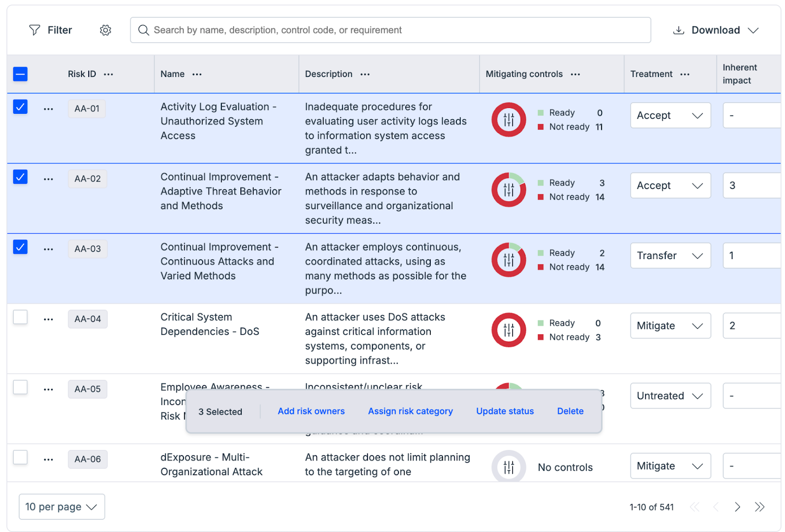Uncheck the AA-03 row checkbox
The height and width of the screenshot is (532, 785).
(x=20, y=247)
